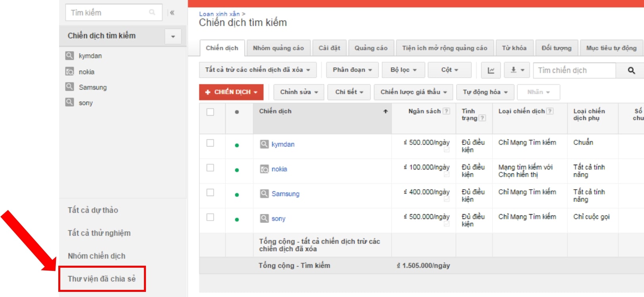The height and width of the screenshot is (297, 644).
Task: Click the green status dot for kymdan
Action: pyautogui.click(x=237, y=145)
